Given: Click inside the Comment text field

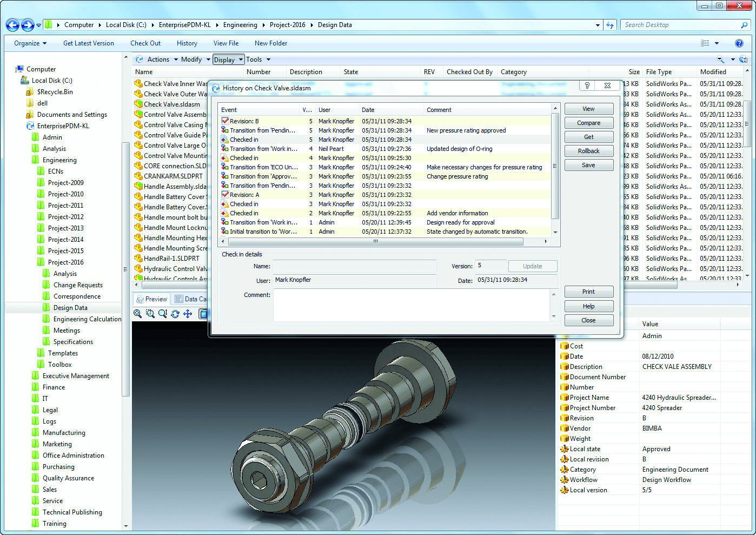Looking at the screenshot, I should (411, 305).
